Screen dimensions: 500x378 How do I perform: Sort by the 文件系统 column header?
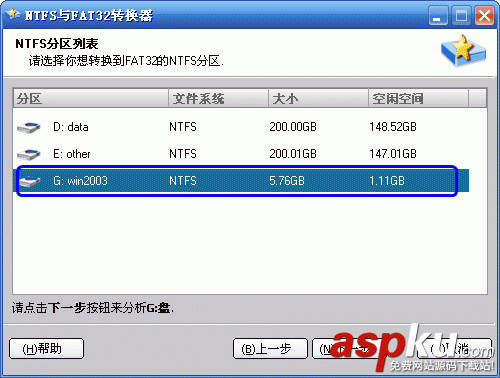(x=218, y=98)
